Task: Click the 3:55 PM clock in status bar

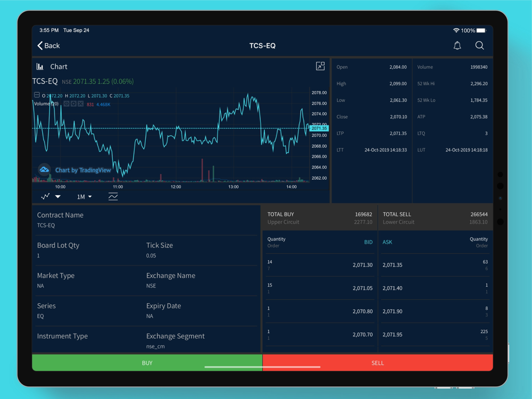Action: coord(49,30)
